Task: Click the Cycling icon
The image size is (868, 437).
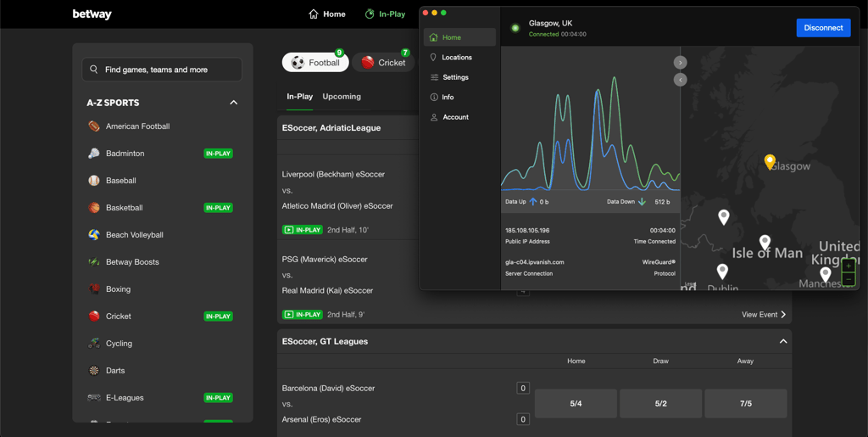Action: pos(94,343)
